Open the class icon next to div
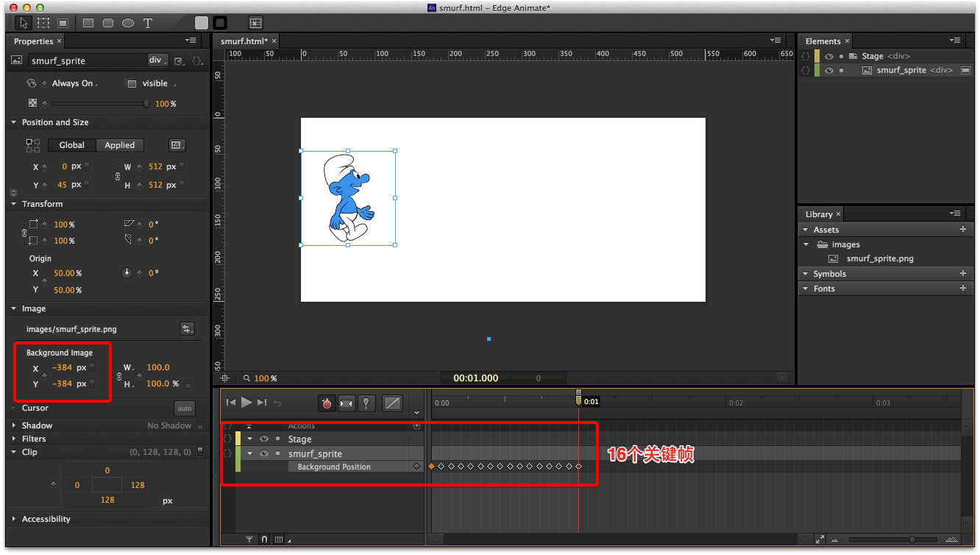The height and width of the screenshot is (555, 980). 179,61
